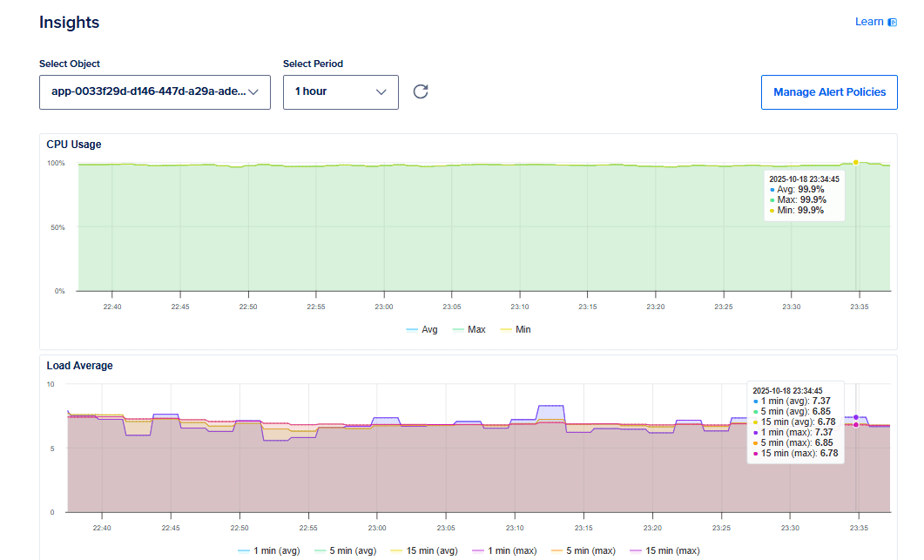The width and height of the screenshot is (924, 560).
Task: Open the 1 hour period dropdown
Action: (341, 92)
